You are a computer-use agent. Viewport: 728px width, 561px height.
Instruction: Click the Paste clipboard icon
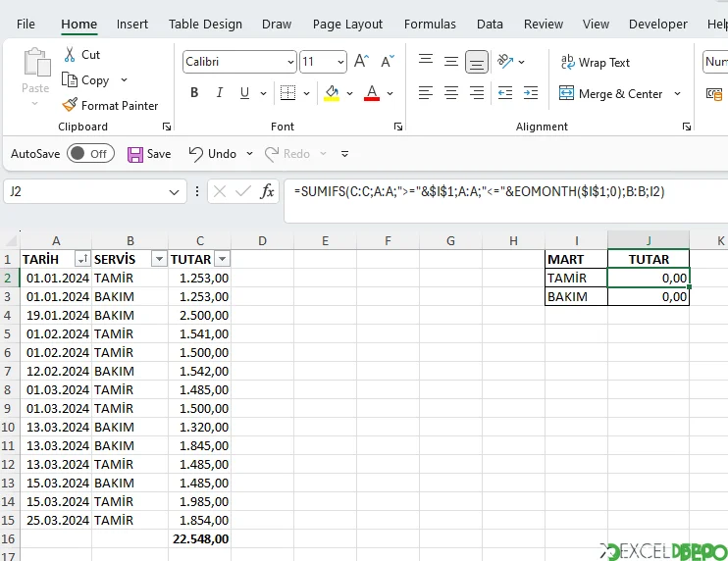pos(36,62)
